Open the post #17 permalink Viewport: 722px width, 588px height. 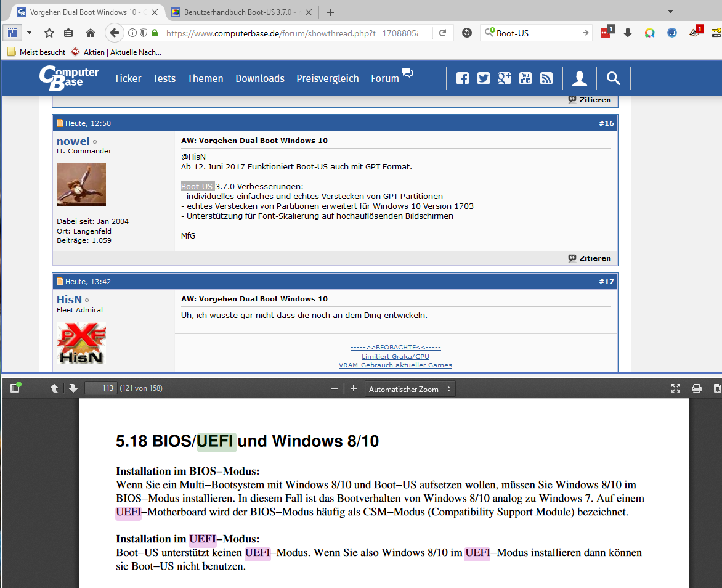(x=606, y=282)
